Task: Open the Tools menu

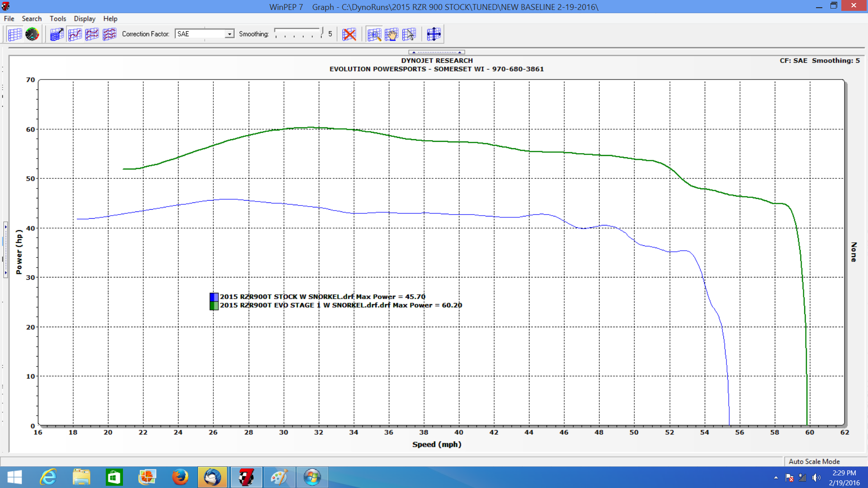Action: click(x=57, y=19)
